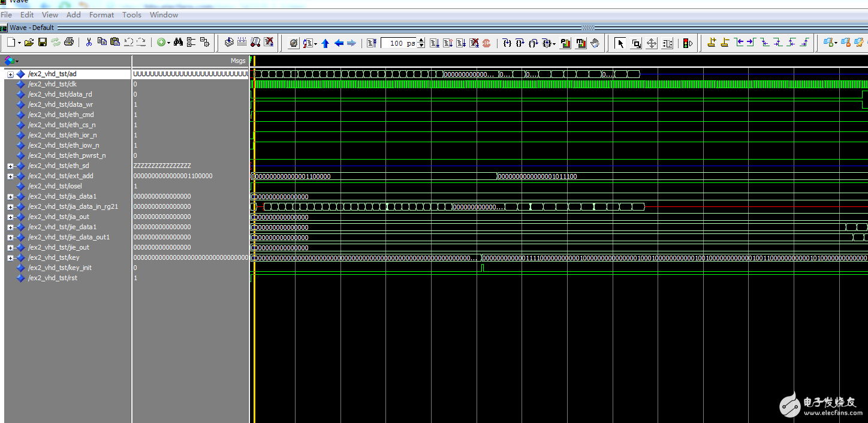Expand the /ex2_vhd_tst/key bus
The width and height of the screenshot is (868, 423).
[10, 258]
